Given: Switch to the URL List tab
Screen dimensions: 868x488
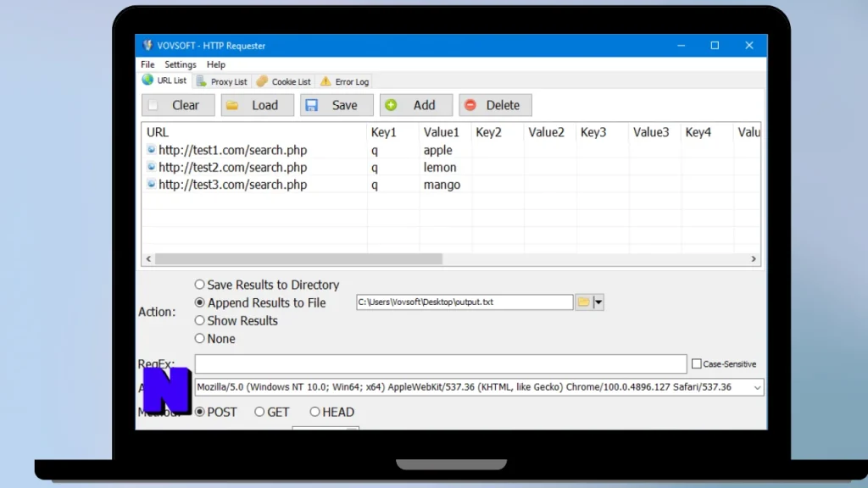Looking at the screenshot, I should click(164, 80).
